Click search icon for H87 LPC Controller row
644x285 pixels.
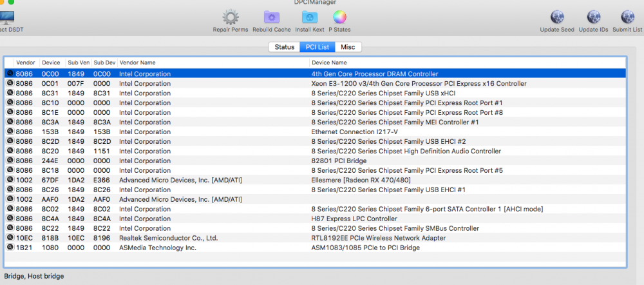[10, 219]
